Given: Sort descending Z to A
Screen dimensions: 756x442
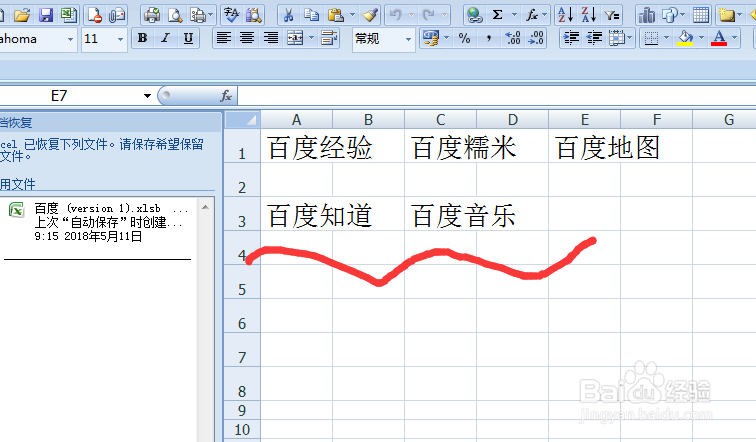Looking at the screenshot, I should click(588, 15).
